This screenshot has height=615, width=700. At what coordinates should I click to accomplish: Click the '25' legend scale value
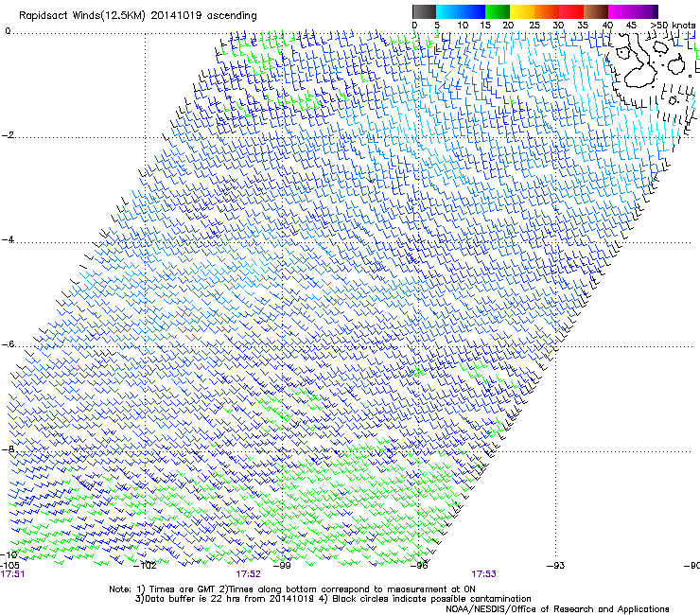(x=534, y=26)
